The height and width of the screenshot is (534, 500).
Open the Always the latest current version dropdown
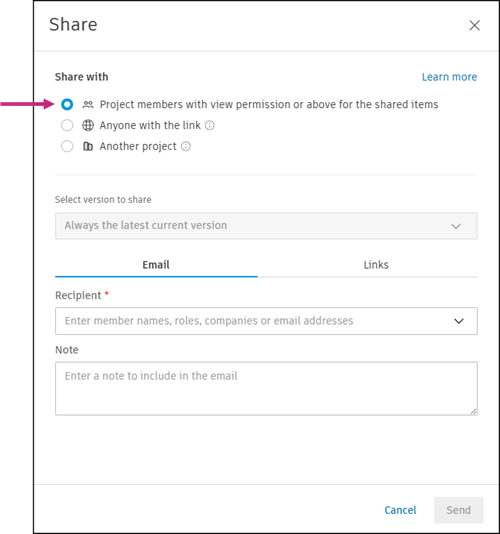266,226
